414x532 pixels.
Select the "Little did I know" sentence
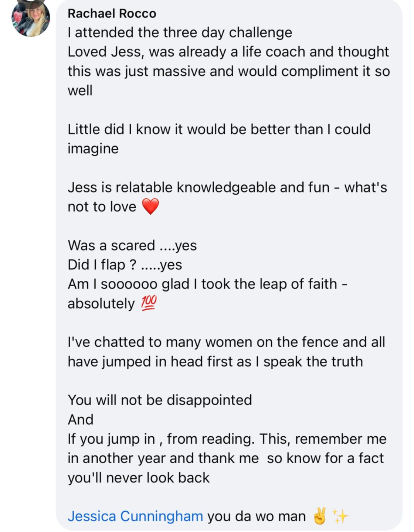[x=219, y=129]
